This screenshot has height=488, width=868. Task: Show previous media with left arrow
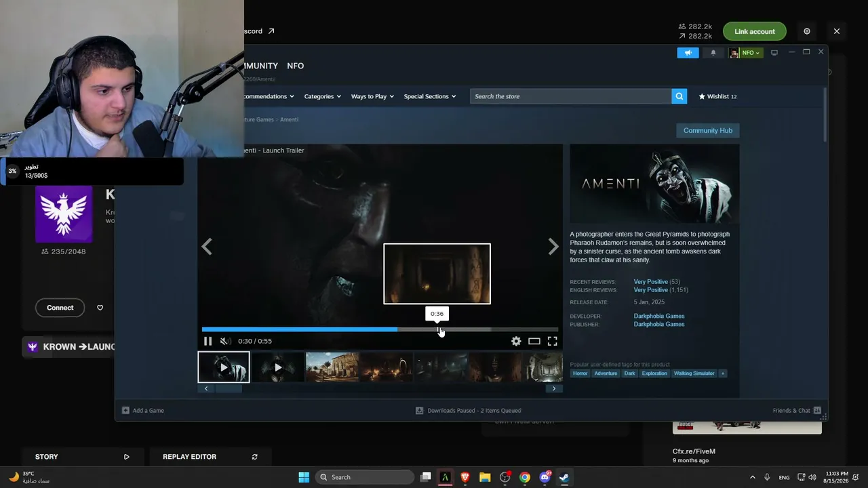207,247
